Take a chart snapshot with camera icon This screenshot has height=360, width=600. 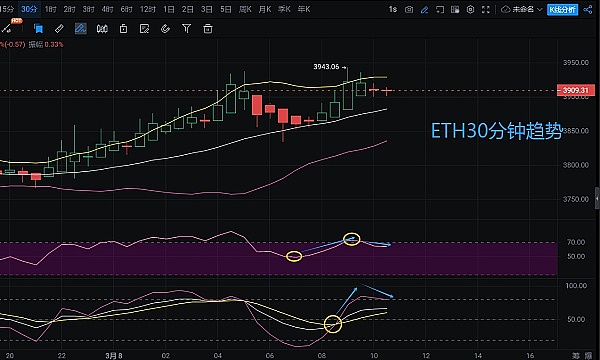click(x=409, y=10)
